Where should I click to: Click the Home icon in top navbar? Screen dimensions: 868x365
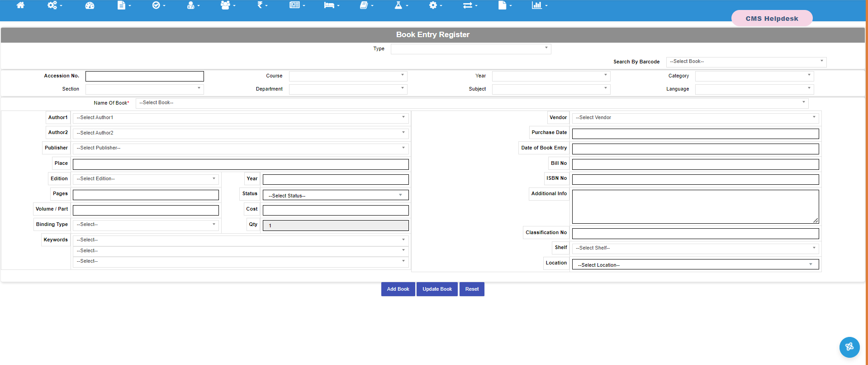(20, 5)
